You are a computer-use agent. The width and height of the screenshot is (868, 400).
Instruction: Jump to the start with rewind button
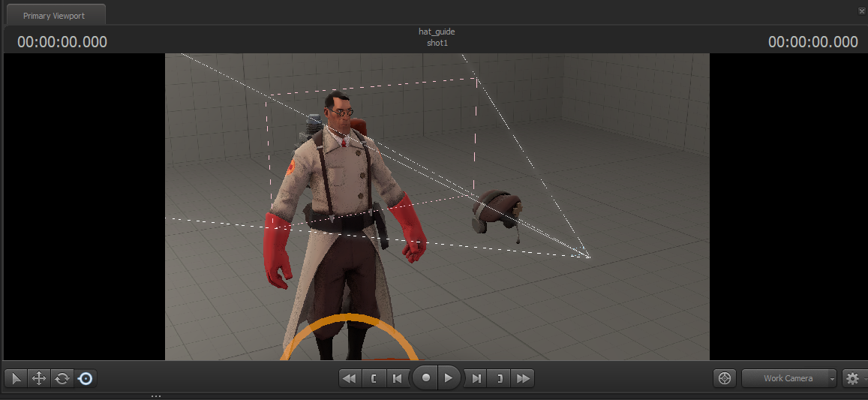[350, 378]
